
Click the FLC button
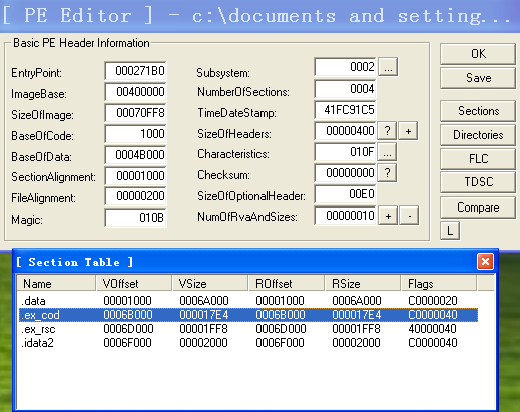coord(478,159)
